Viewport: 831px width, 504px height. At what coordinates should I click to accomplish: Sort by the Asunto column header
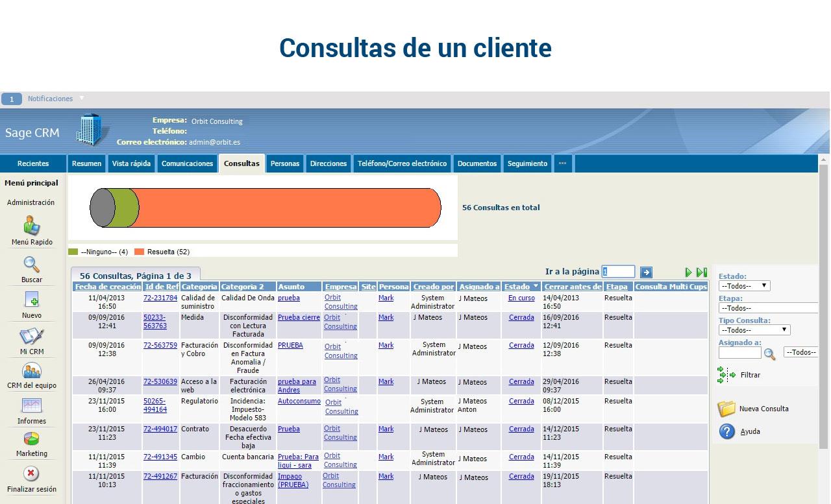point(291,287)
